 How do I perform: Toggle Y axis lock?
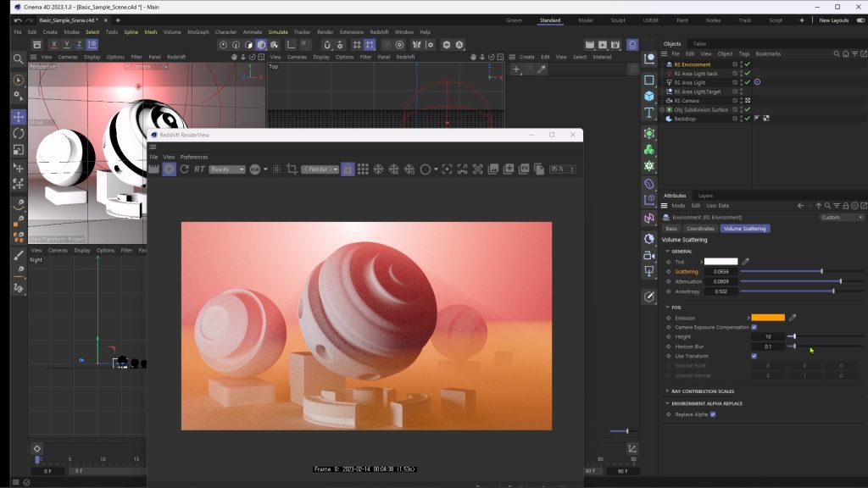[x=66, y=45]
